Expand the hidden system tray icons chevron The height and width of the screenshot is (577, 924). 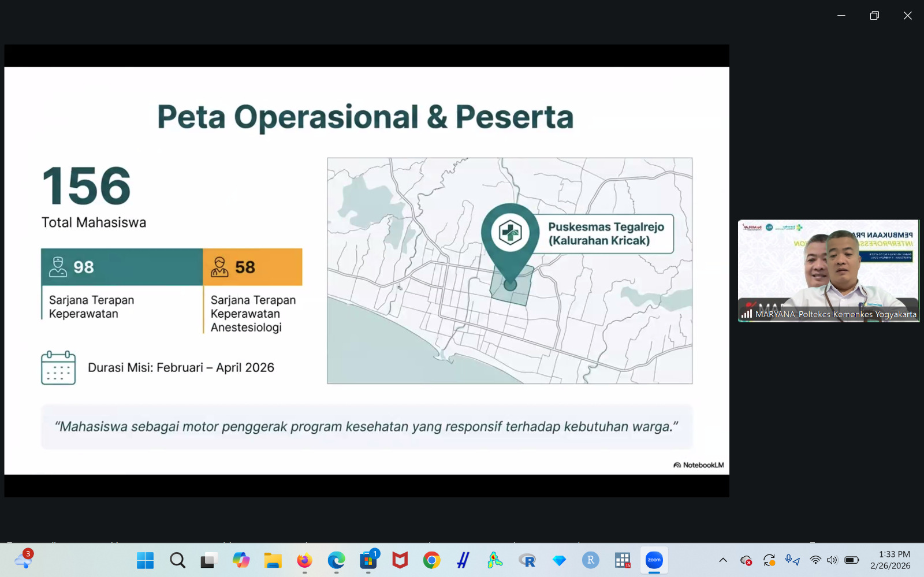723,560
